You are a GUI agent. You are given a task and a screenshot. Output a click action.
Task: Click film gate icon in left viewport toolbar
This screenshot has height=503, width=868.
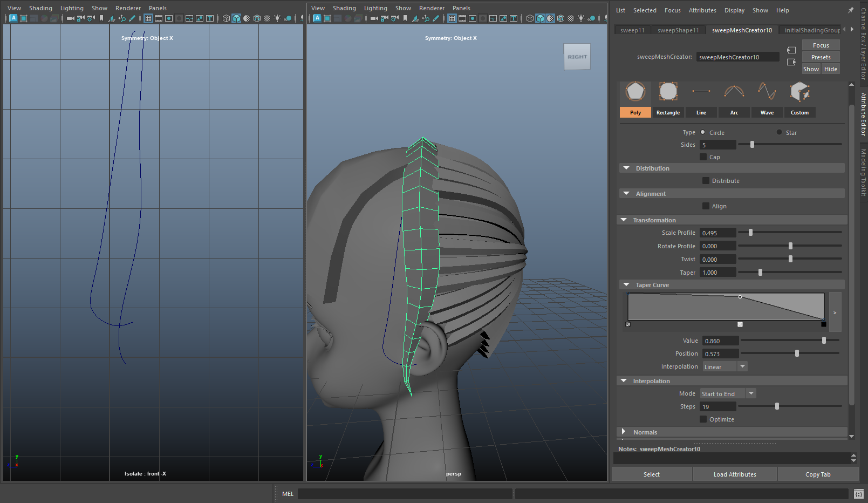[x=159, y=18]
